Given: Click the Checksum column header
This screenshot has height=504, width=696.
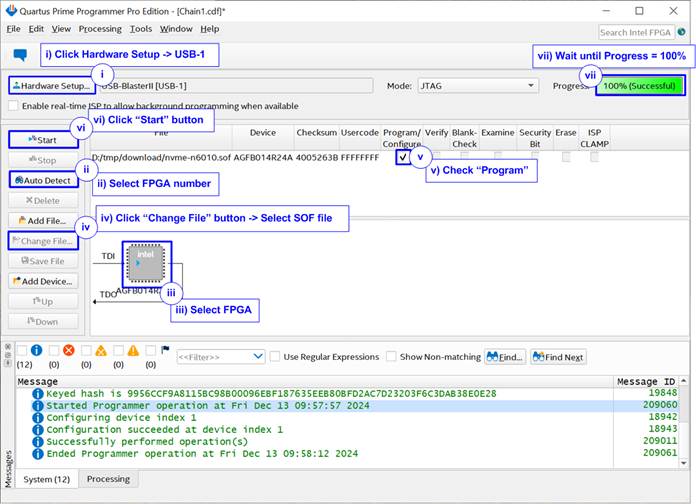Looking at the screenshot, I should pyautogui.click(x=316, y=133).
